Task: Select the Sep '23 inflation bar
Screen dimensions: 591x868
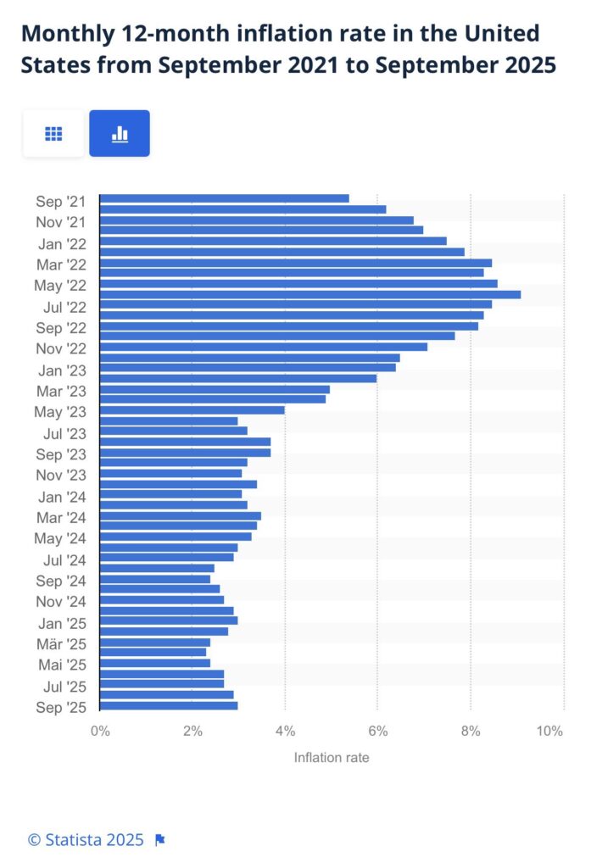Action: (185, 453)
